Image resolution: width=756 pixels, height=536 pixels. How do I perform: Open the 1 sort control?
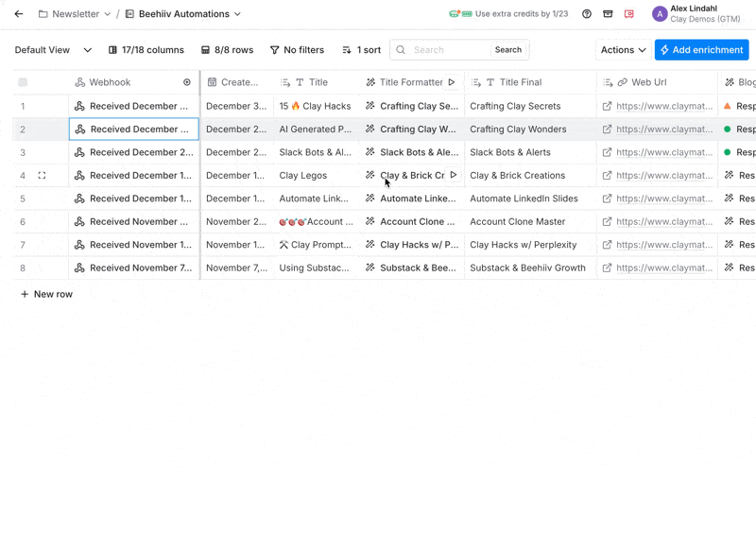coord(362,50)
